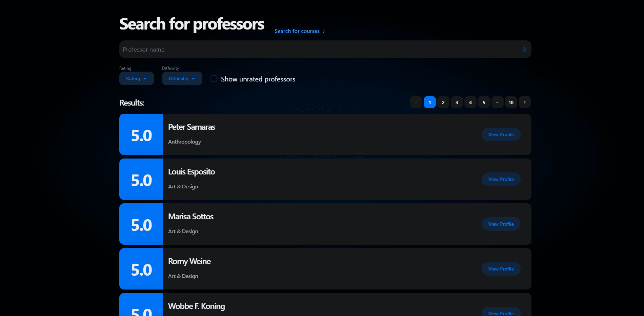The width and height of the screenshot is (644, 316).
Task: Jump to results page 2
Action: (x=443, y=102)
